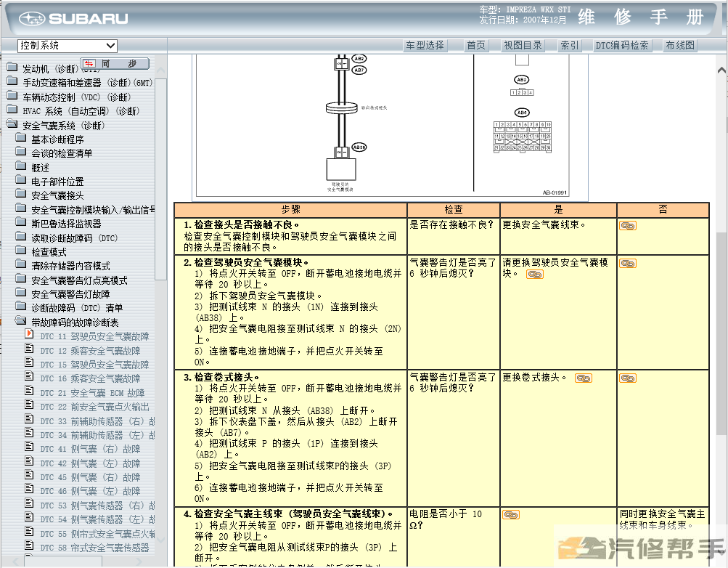728x568 pixels.
Task: Click the 车型选择 tab
Action: [425, 46]
